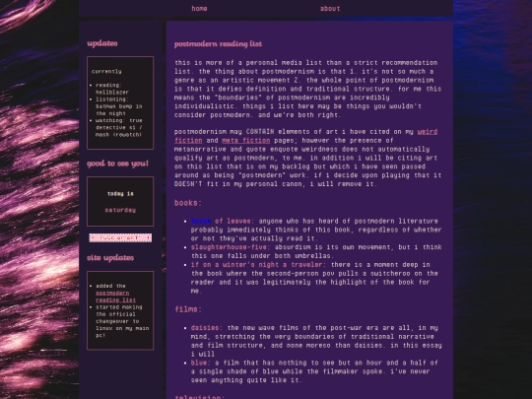
Task: Click the 'today is' label
Action: pos(120,194)
